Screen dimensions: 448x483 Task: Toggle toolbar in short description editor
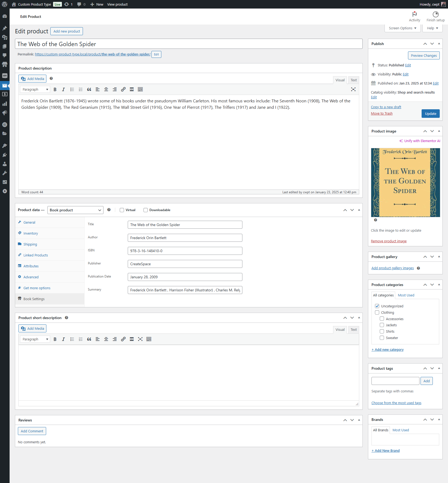pos(149,339)
